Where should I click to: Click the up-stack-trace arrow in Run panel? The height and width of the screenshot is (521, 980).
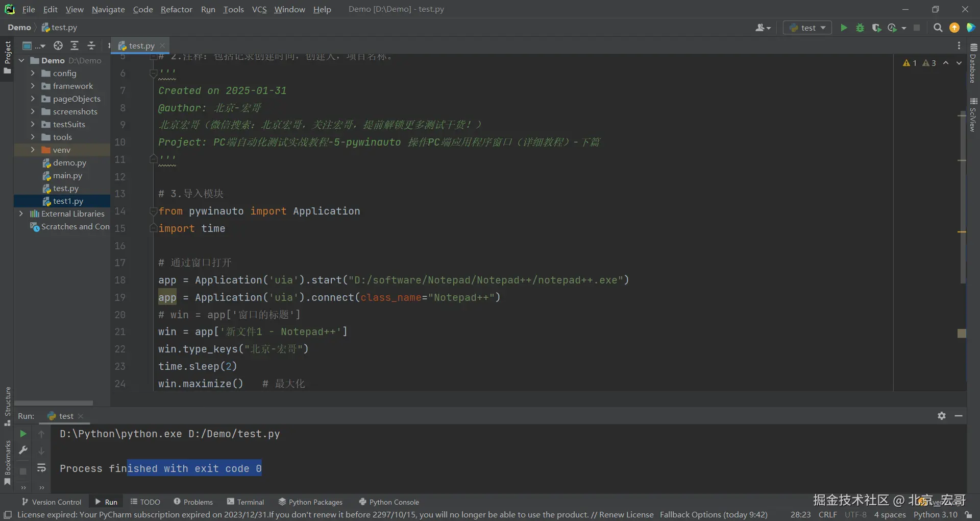[x=41, y=434]
